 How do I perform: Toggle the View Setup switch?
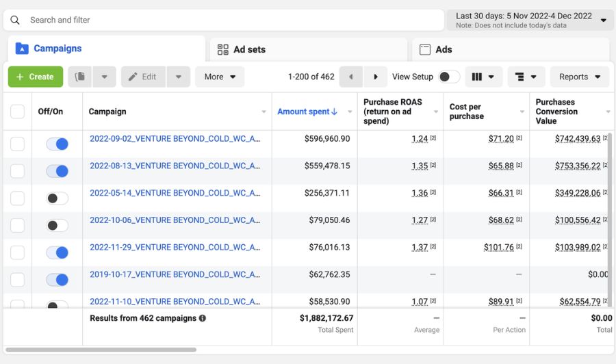[x=449, y=77]
